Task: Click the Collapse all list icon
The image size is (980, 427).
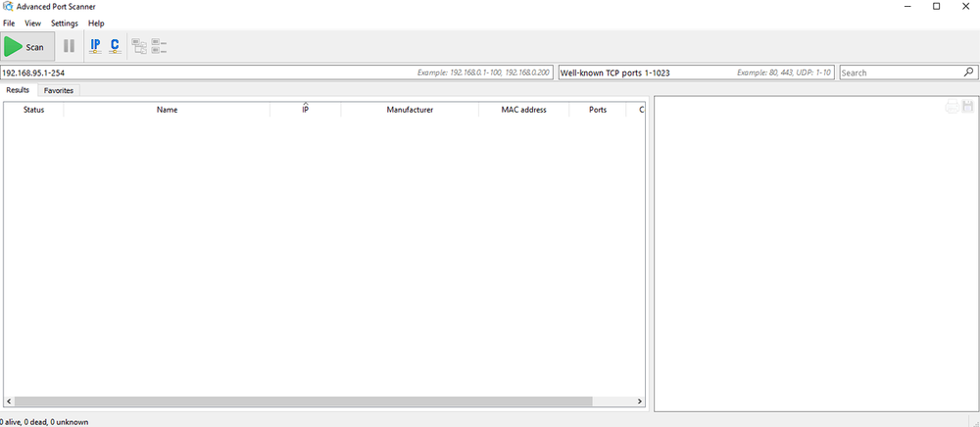Action: click(159, 46)
